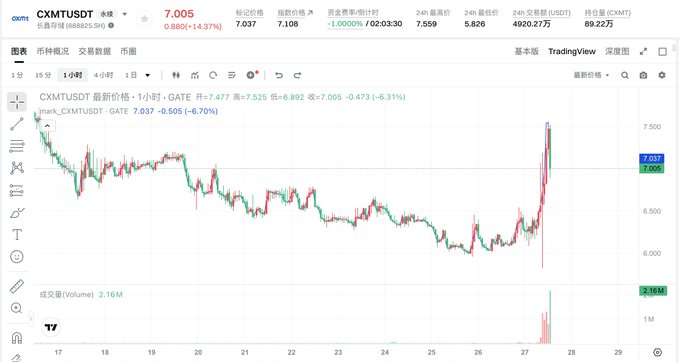The height and width of the screenshot is (362, 680).
Task: Select the TradingView chart mode
Action: [x=572, y=52]
